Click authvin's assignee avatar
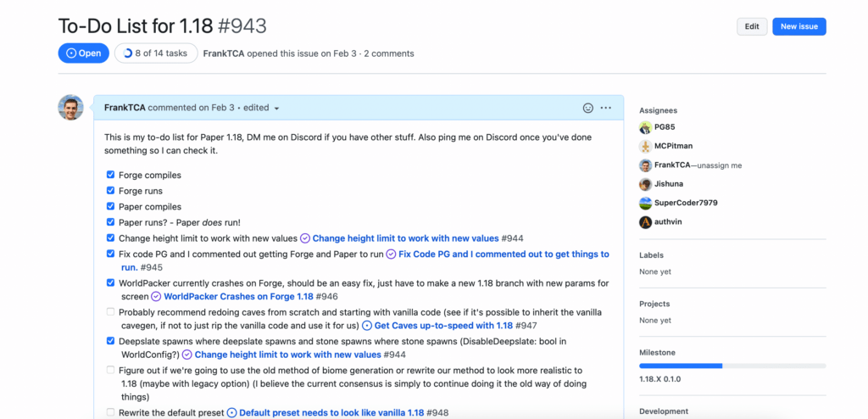 point(645,221)
